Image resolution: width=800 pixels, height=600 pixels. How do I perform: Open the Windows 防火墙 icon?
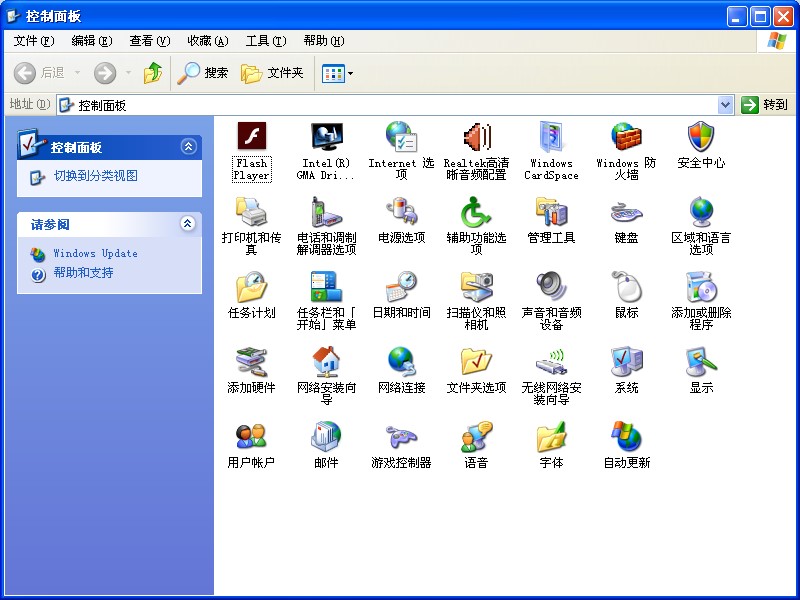626,137
